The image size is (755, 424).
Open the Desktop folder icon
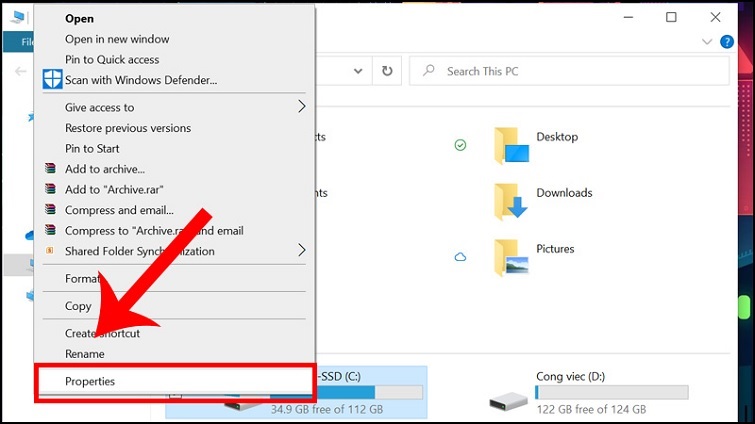click(x=511, y=145)
